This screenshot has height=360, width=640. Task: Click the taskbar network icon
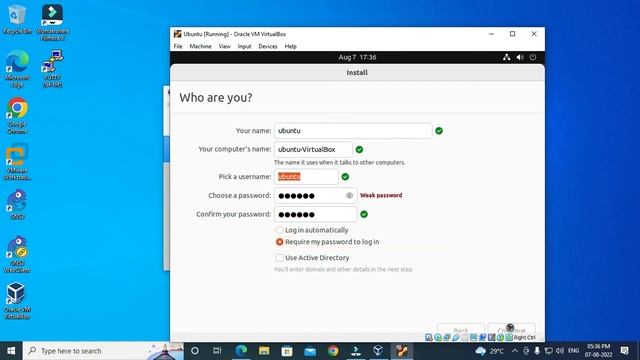[549, 351]
